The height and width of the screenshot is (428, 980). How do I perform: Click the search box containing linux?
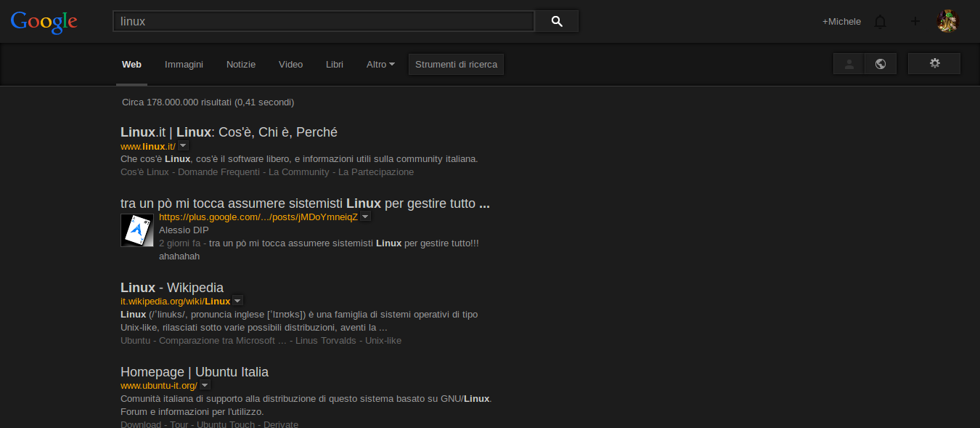click(x=323, y=21)
